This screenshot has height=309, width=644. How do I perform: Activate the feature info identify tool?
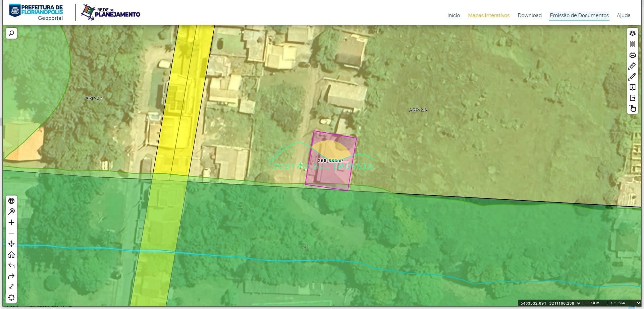(632, 87)
